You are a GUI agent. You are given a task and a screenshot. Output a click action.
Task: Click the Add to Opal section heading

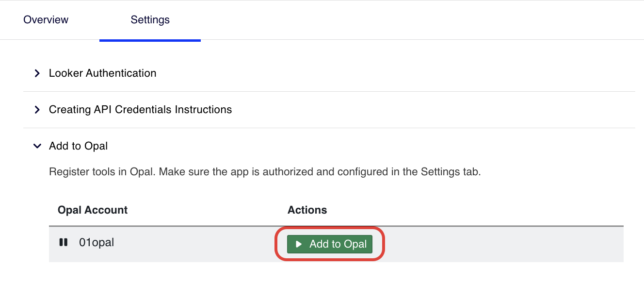[79, 146]
